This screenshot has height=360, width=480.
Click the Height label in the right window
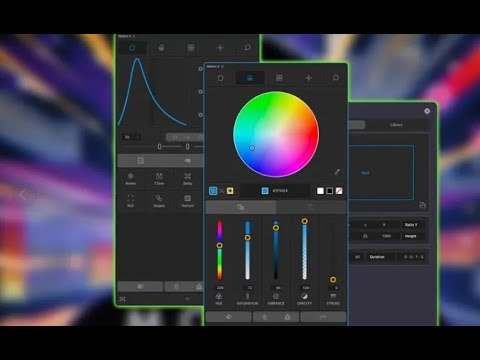click(x=410, y=236)
